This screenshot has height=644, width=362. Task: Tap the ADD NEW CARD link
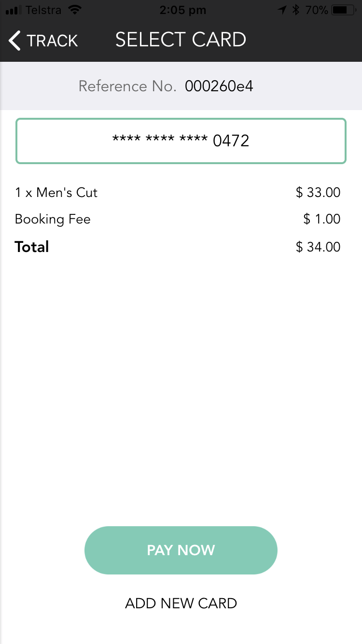click(x=181, y=603)
